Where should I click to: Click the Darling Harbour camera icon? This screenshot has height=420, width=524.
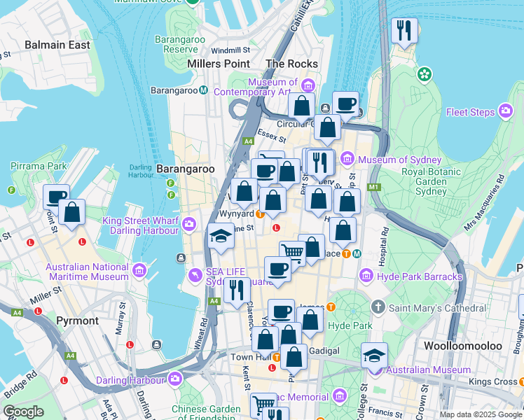[x=175, y=379]
